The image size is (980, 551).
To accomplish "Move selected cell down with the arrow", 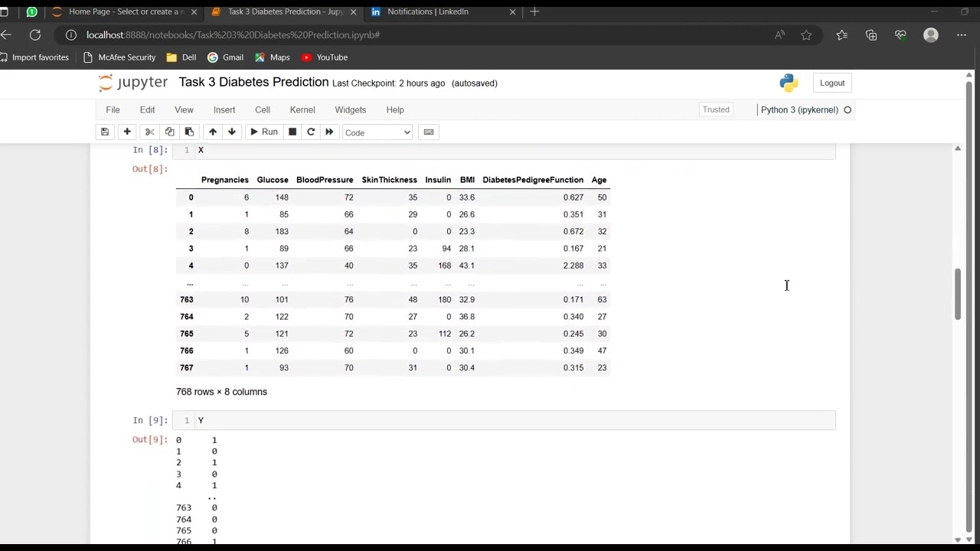I will coord(232,132).
